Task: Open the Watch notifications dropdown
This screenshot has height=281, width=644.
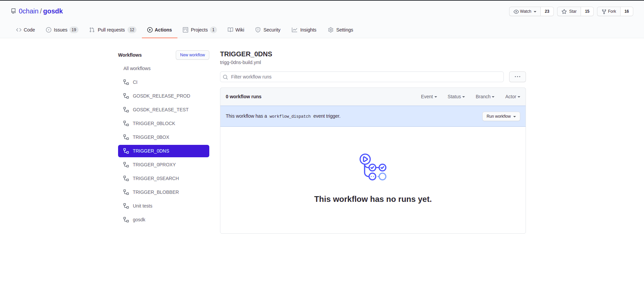Action: pos(525,11)
